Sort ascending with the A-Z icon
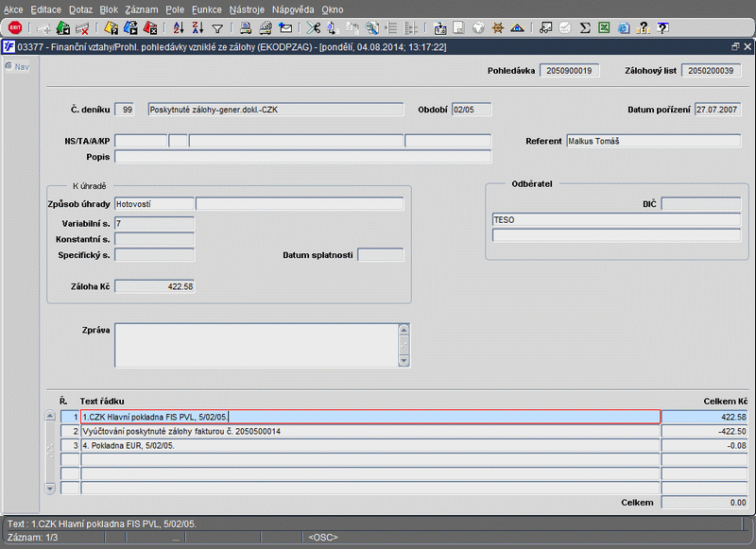 (x=178, y=28)
